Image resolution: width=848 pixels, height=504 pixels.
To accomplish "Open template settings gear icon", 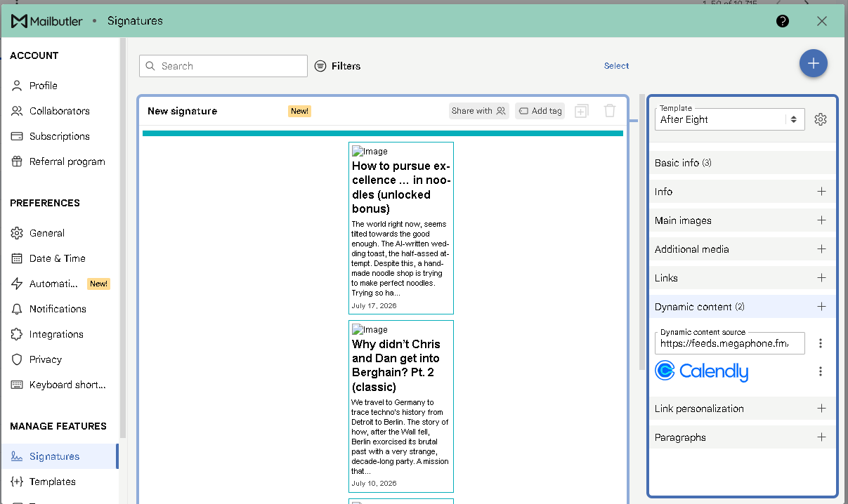I will click(x=821, y=119).
